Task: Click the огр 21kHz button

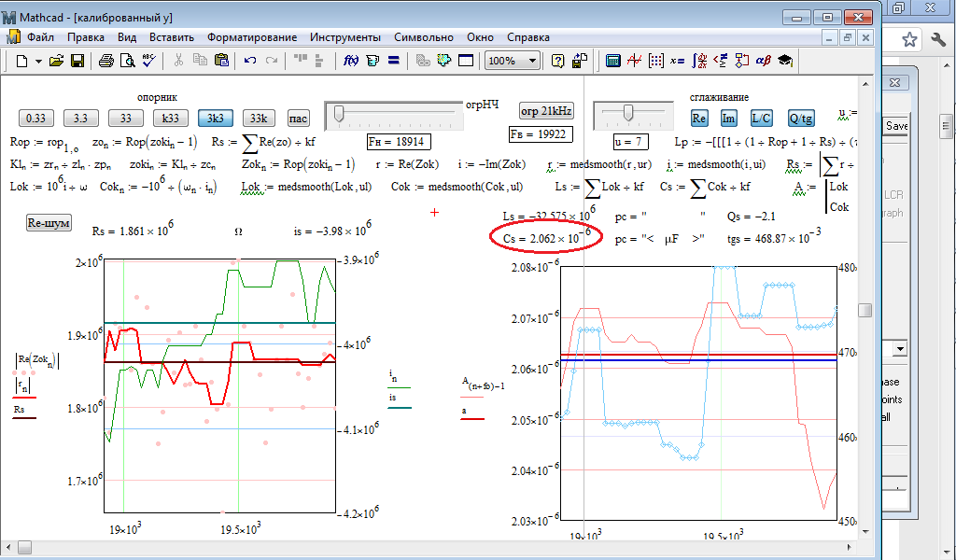Action: 546,111
